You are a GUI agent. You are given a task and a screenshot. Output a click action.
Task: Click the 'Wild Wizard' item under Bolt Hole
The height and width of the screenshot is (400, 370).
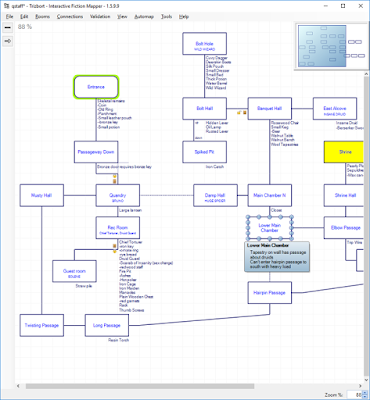(x=216, y=88)
